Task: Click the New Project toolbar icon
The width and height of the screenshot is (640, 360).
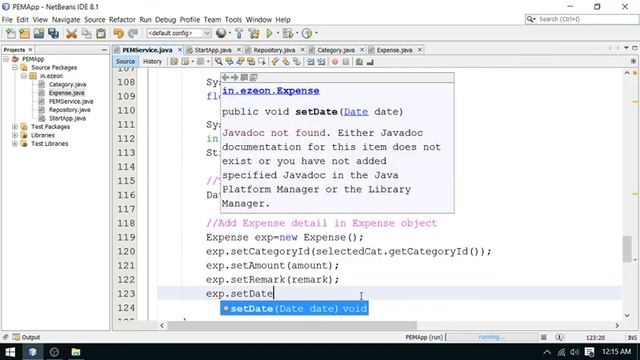Action: coord(24,33)
